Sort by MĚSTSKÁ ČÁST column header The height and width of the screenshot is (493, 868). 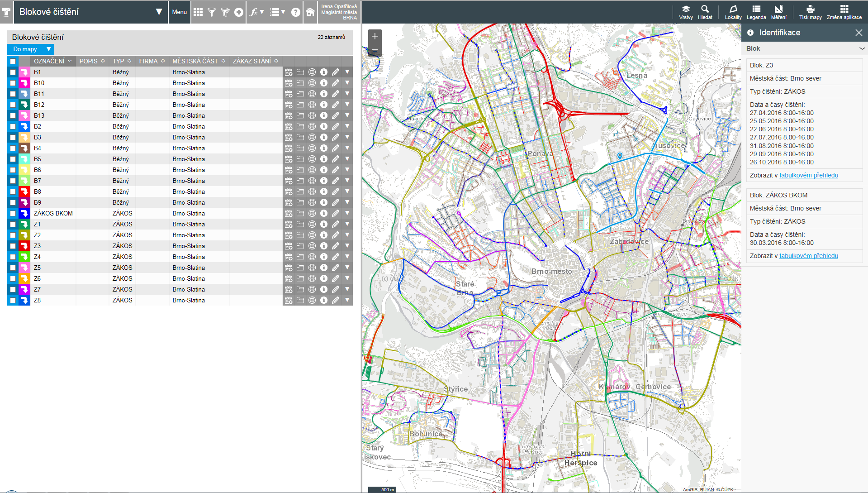point(199,61)
